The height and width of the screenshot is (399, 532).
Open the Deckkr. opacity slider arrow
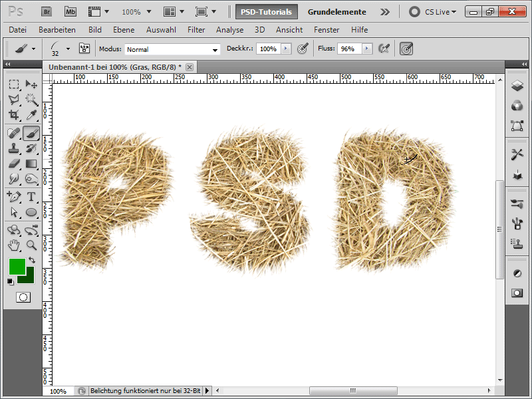286,49
